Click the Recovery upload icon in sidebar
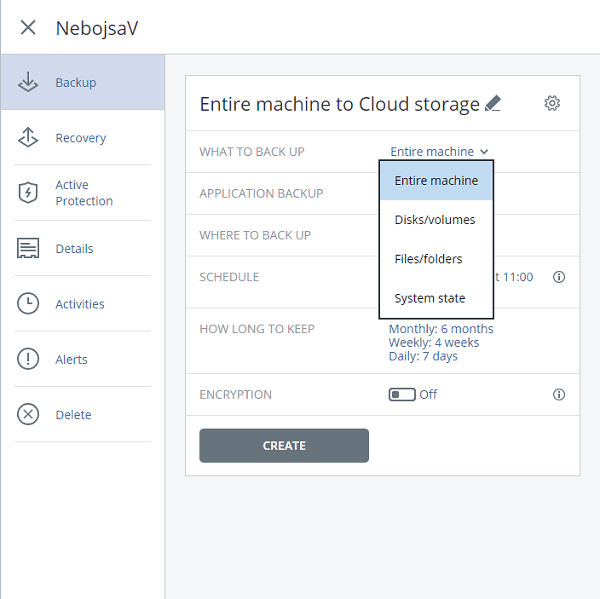600x599 pixels. tap(28, 137)
